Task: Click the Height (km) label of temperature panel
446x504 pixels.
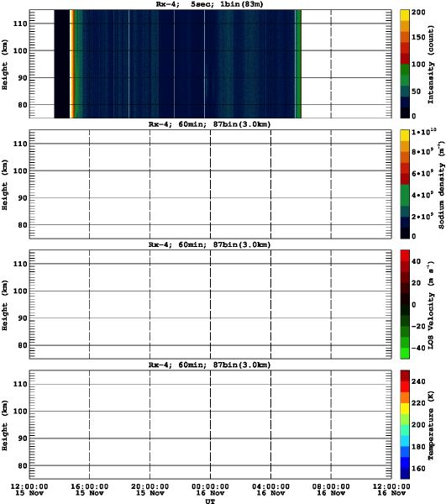Action: (4, 425)
